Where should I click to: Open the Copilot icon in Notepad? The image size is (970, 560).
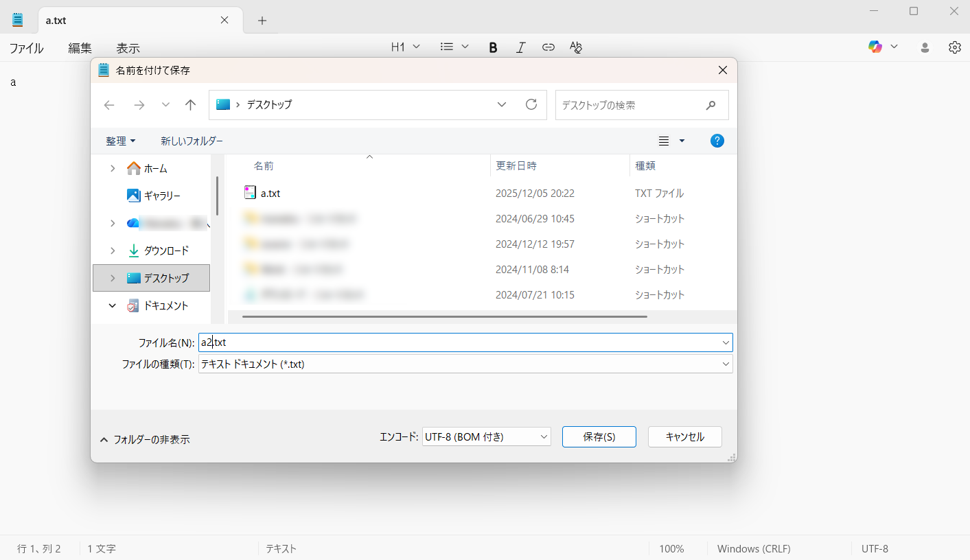coord(875,47)
